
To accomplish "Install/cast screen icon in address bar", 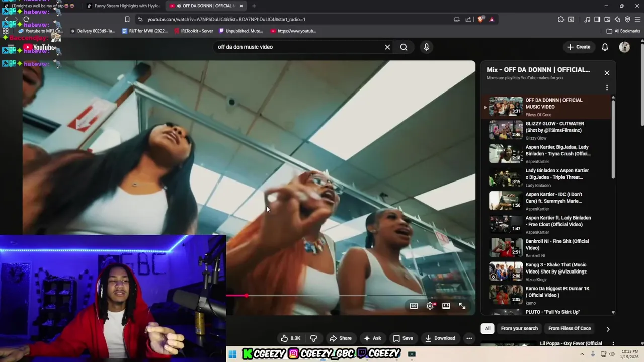I will click(x=457, y=19).
